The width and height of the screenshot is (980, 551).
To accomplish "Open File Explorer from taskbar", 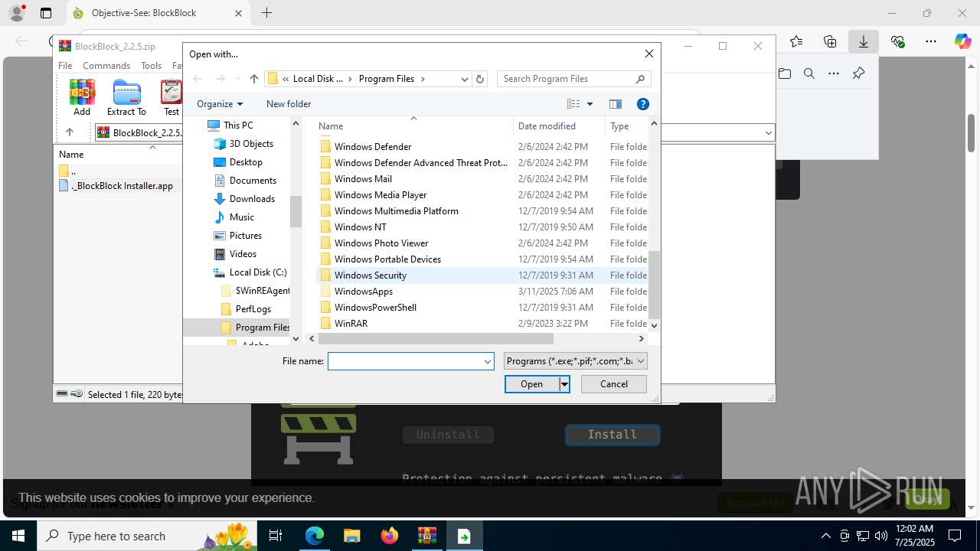I will pos(351,536).
